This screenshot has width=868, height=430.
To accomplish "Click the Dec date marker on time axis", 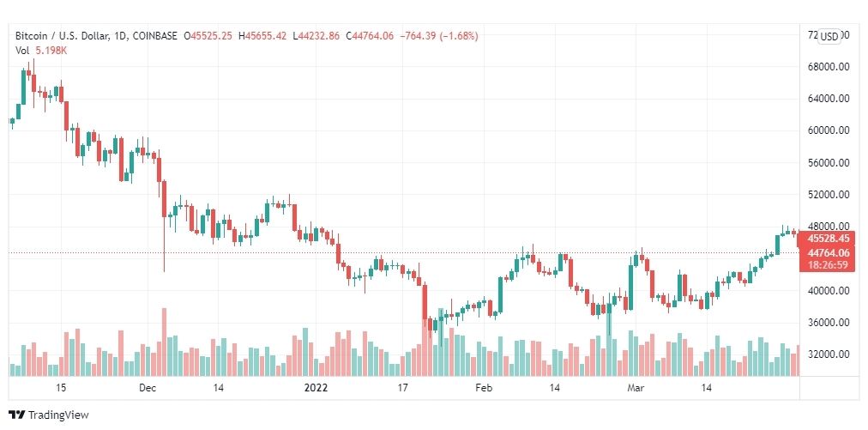I will point(148,388).
